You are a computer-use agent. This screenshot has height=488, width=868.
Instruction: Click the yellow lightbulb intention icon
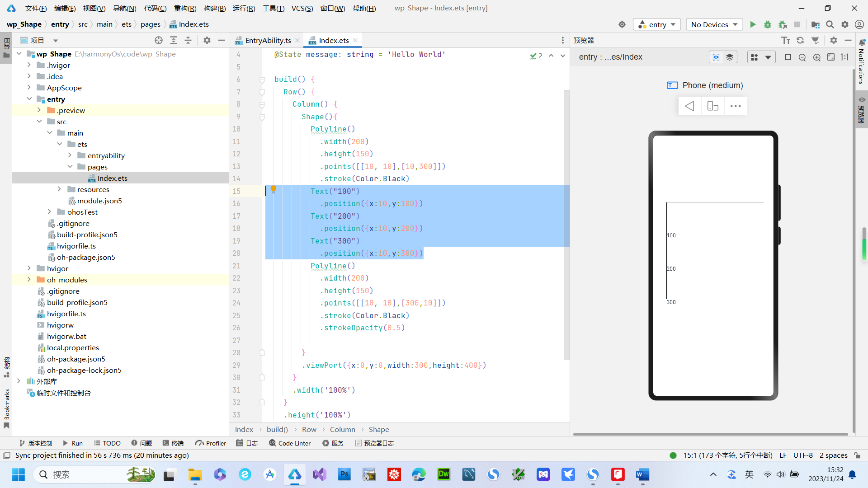coord(274,189)
